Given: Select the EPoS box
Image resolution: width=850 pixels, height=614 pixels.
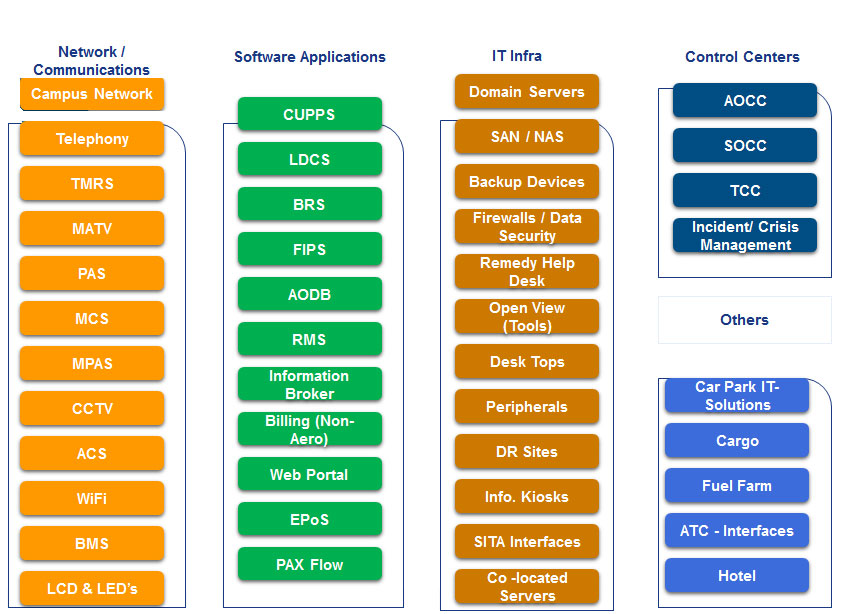Looking at the screenshot, I should click(x=310, y=519).
